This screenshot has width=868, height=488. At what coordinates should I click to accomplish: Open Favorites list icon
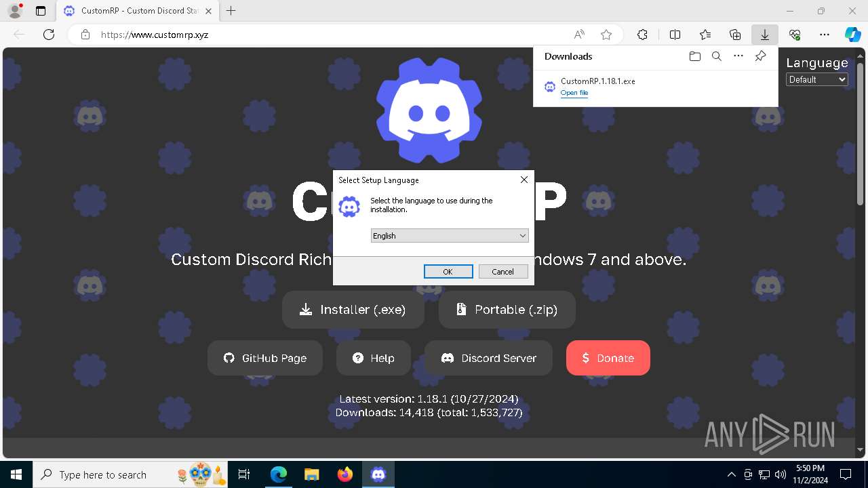[705, 35]
